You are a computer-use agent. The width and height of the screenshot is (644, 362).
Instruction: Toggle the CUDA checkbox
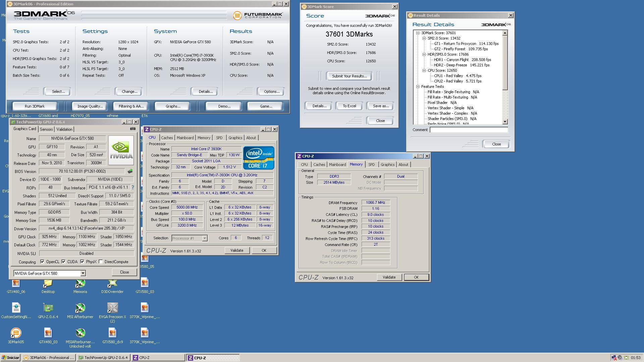tap(63, 262)
